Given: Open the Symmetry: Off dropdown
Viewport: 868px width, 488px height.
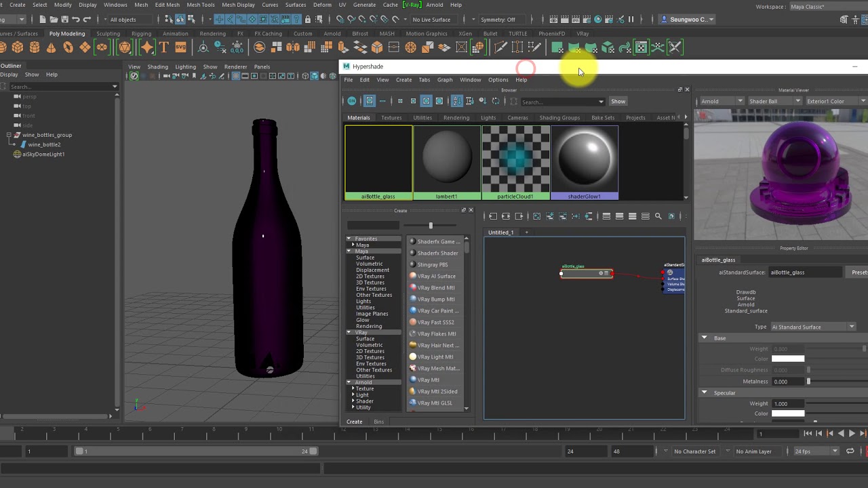Looking at the screenshot, I should (501, 20).
